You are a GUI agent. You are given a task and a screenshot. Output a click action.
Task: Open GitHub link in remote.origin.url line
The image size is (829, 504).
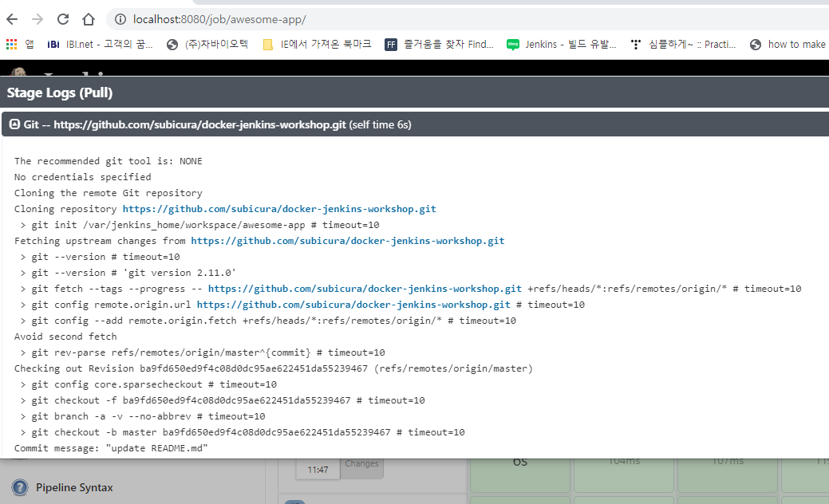point(353,305)
